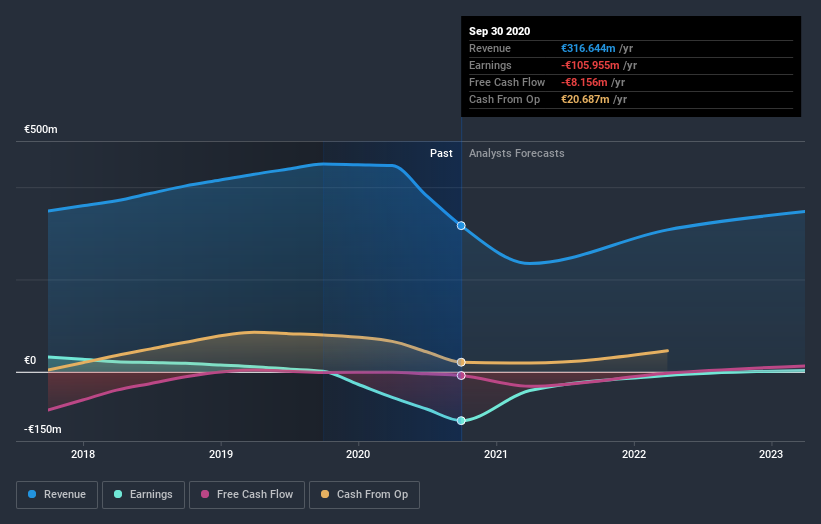Click the Past label on chart

[441, 153]
